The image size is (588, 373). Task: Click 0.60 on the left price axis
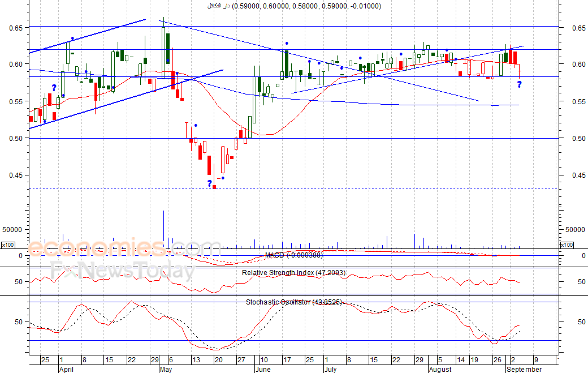pos(16,64)
